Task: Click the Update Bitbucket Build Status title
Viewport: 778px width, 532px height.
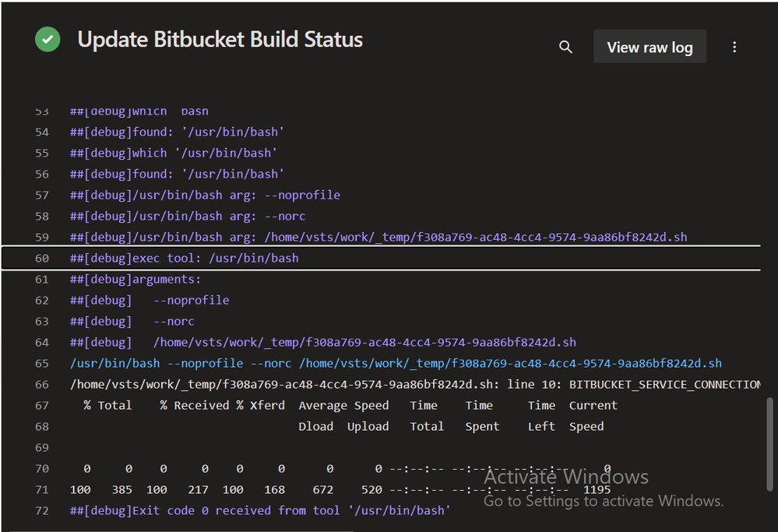Action: [220, 39]
